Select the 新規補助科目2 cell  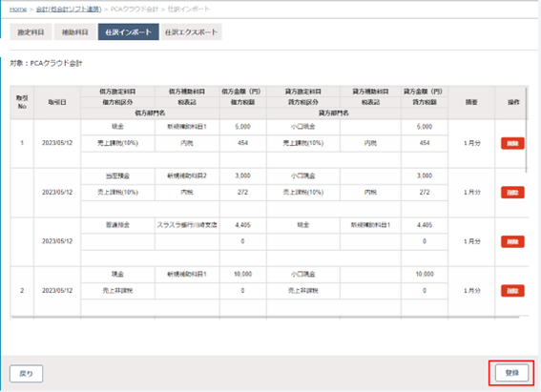[x=187, y=176]
